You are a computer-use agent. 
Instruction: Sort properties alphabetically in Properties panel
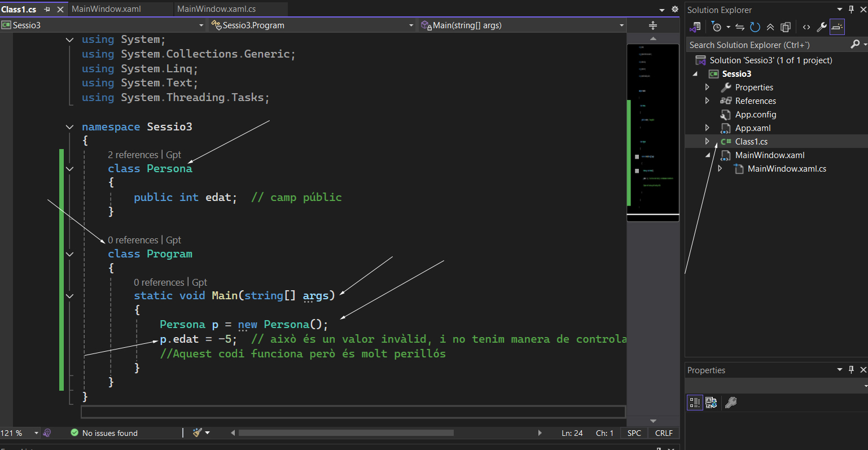coord(711,403)
